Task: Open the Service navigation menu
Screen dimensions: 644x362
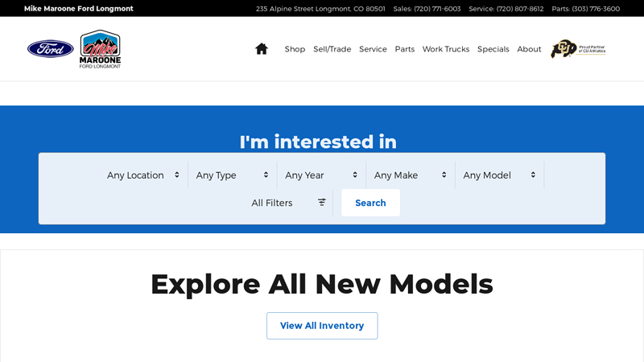Action: 373,49
